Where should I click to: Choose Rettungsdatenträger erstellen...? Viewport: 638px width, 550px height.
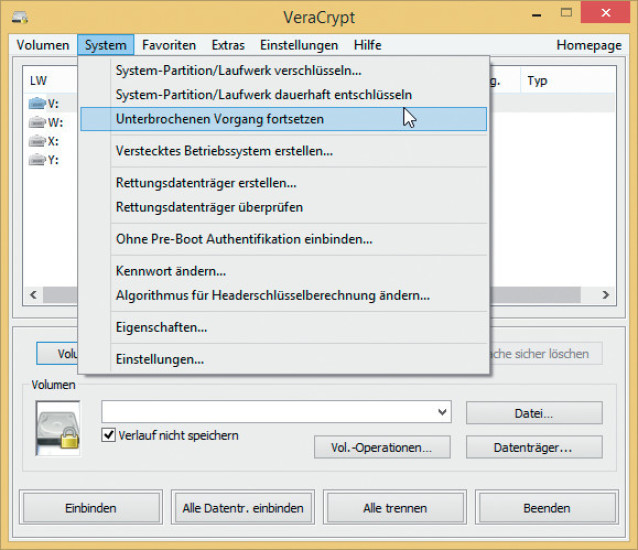click(284, 183)
